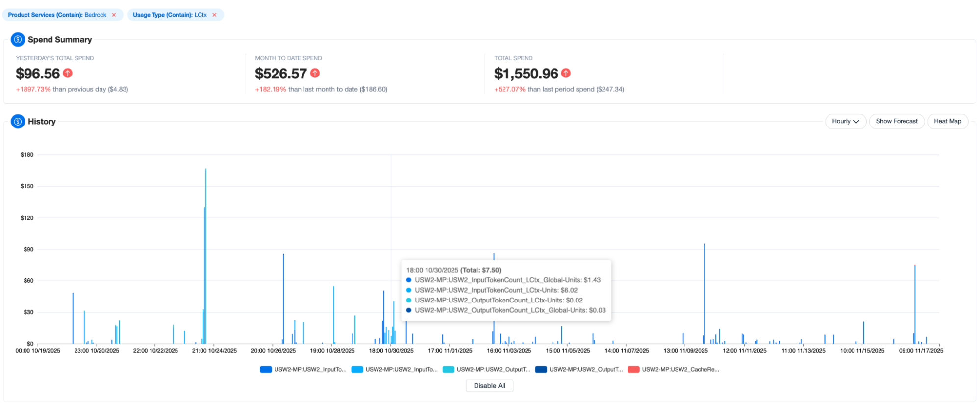Select the Usage Type LCtx filter chip
The image size is (980, 403).
coord(169,15)
